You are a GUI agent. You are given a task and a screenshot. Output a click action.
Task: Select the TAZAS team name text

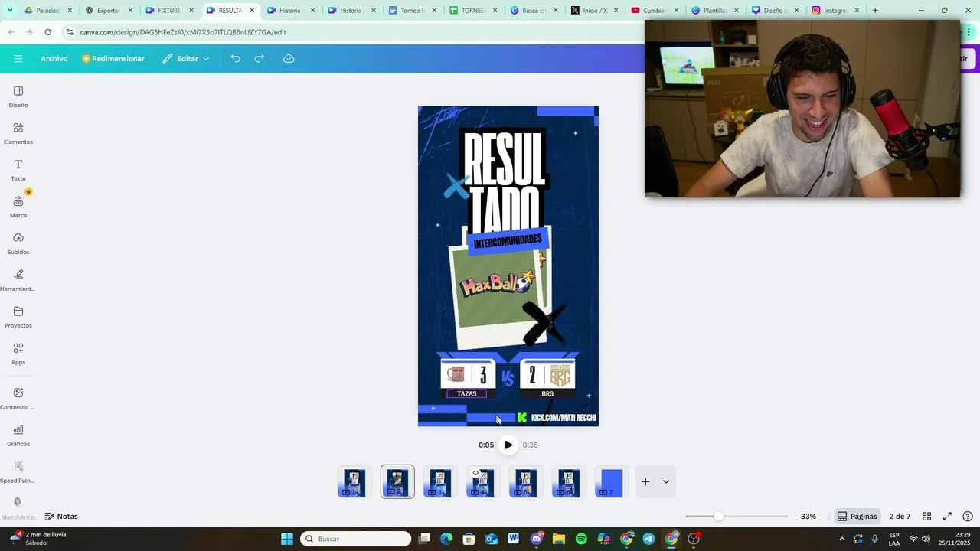click(466, 393)
